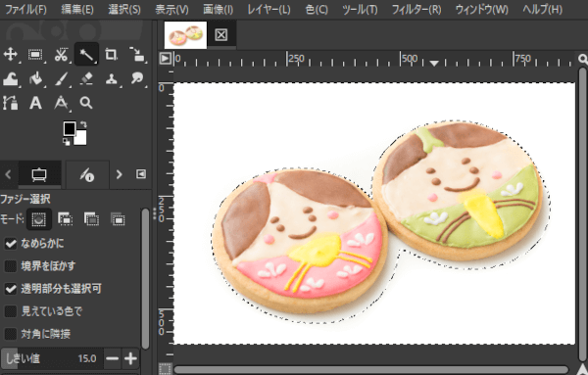
Task: Toggle Quick Mask at canvas bottom-left corner
Action: click(x=165, y=368)
